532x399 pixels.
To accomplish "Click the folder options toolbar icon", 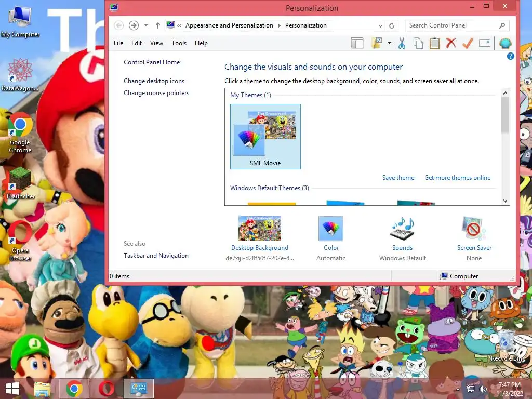I will pyautogui.click(x=377, y=43).
